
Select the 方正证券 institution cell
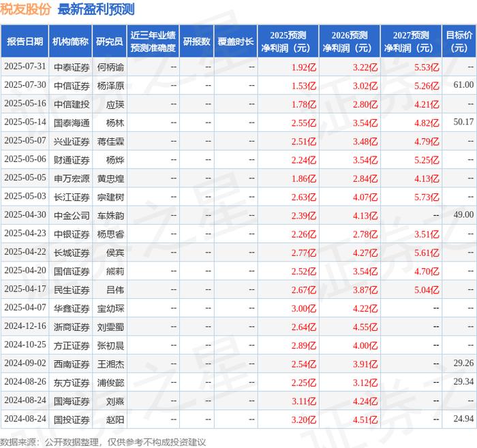point(72,346)
